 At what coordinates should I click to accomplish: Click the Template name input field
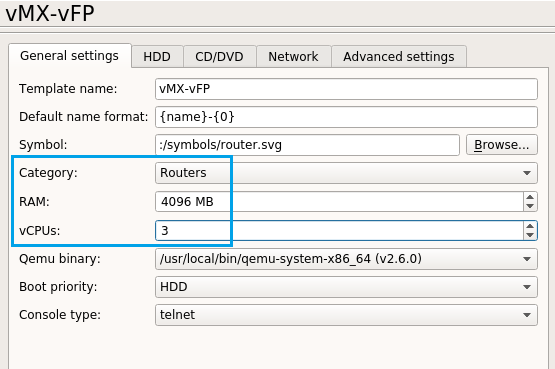coord(346,89)
